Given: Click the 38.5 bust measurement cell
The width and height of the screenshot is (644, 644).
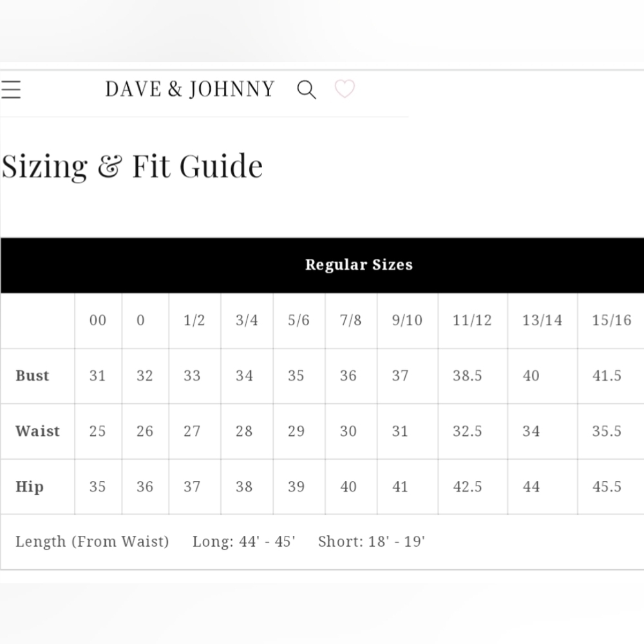Looking at the screenshot, I should [x=473, y=376].
